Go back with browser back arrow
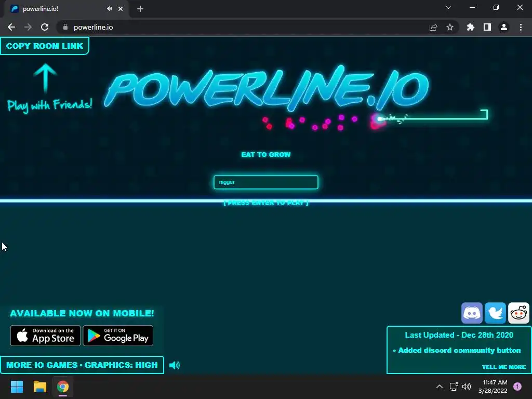Image resolution: width=532 pixels, height=399 pixels. click(11, 27)
